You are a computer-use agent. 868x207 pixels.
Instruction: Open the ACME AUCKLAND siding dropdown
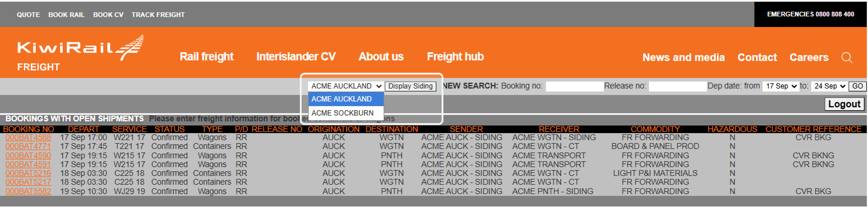coord(346,86)
